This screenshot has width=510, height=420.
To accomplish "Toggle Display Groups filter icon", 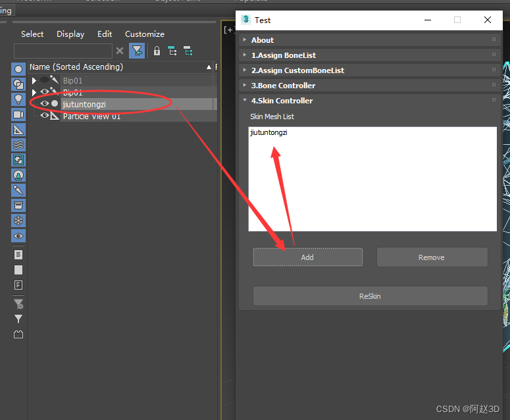I will [18, 160].
